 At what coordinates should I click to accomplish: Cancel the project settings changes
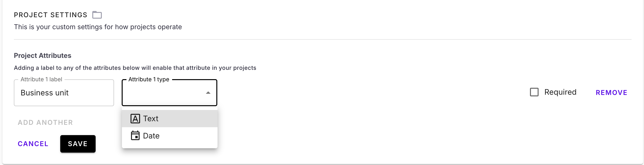(x=33, y=144)
